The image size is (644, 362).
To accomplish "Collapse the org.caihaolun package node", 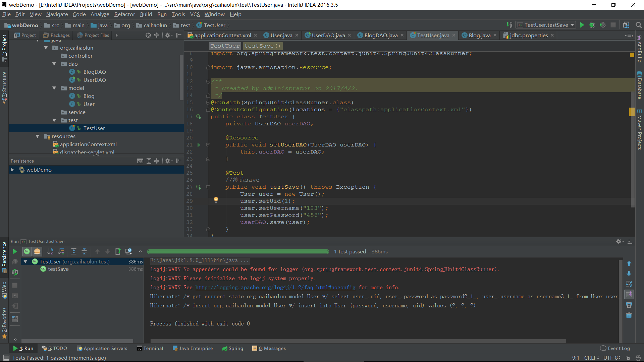I will [46, 48].
